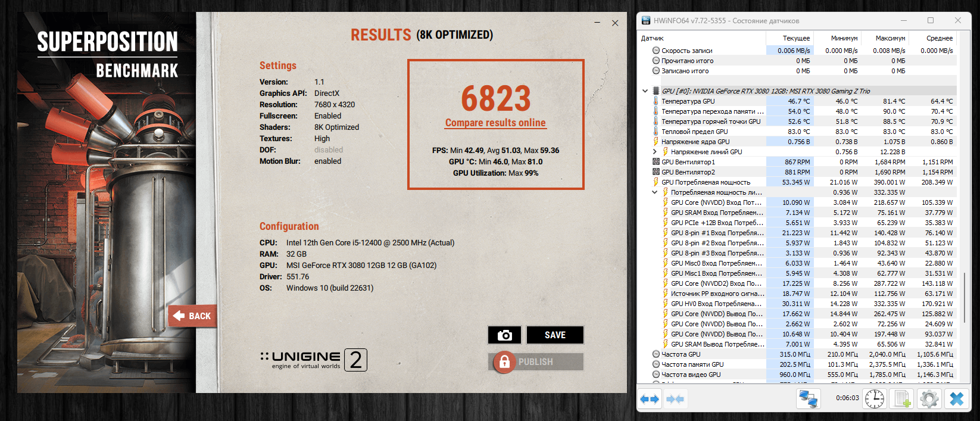Click the Resolution value 7680 x 4320

click(x=335, y=105)
